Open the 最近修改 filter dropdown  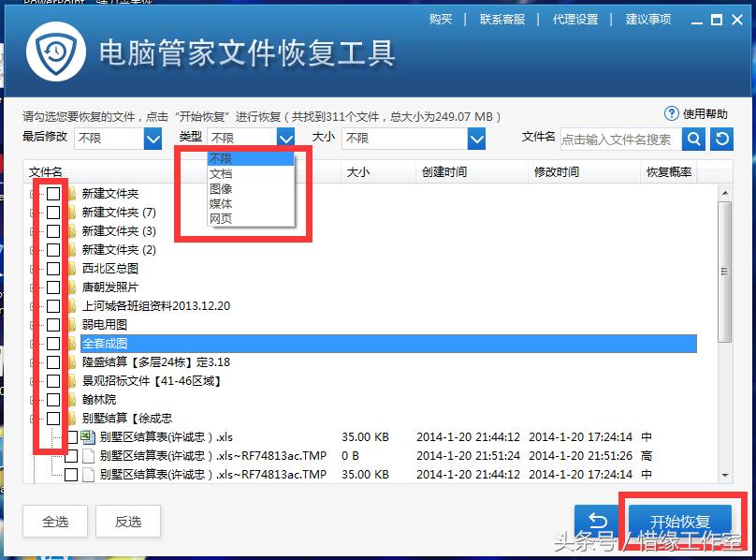tap(151, 137)
